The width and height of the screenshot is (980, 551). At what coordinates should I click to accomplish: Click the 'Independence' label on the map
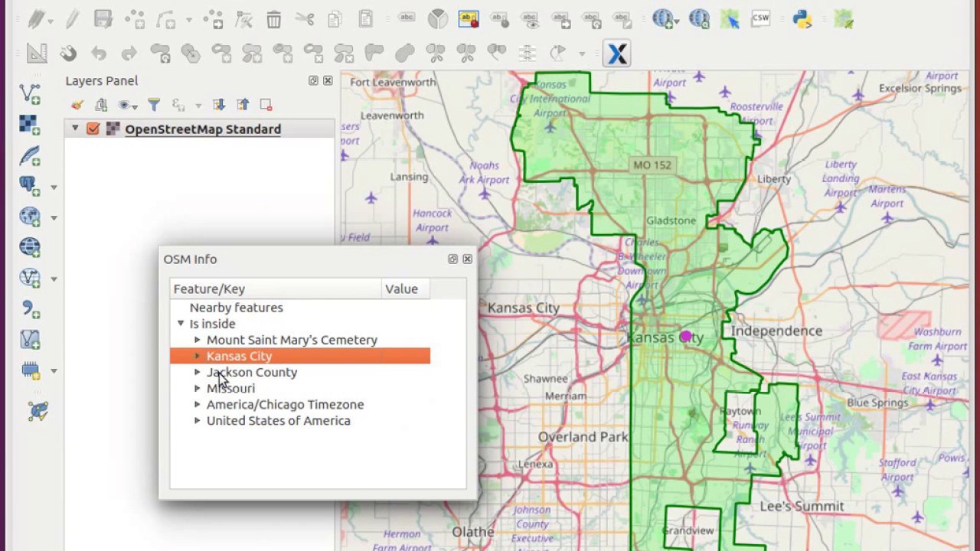point(776,331)
